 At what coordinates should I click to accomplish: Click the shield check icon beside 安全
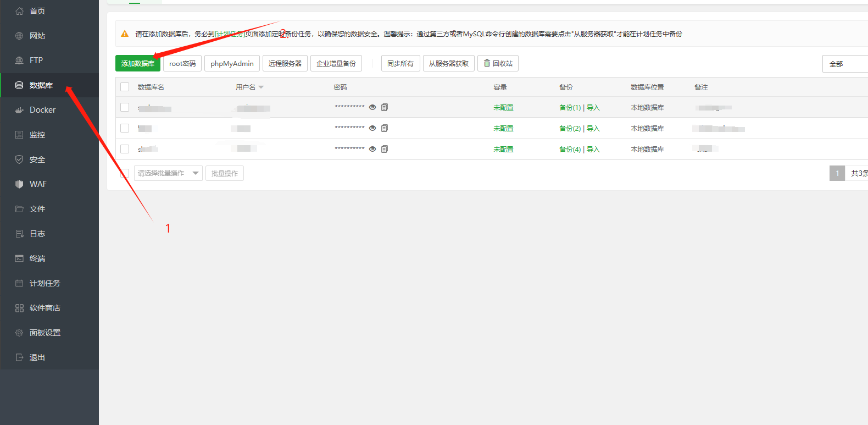pyautogui.click(x=19, y=159)
